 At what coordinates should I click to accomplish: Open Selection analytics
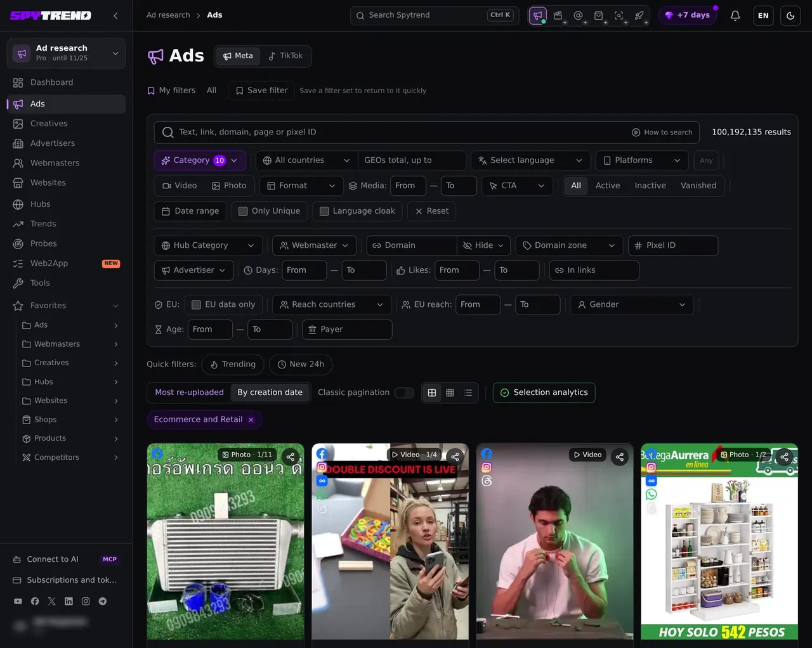click(x=544, y=392)
